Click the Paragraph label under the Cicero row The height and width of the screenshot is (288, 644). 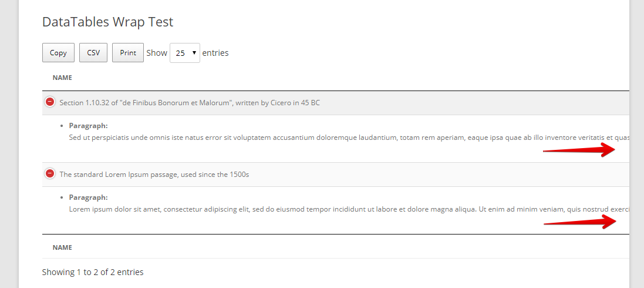[x=88, y=126]
